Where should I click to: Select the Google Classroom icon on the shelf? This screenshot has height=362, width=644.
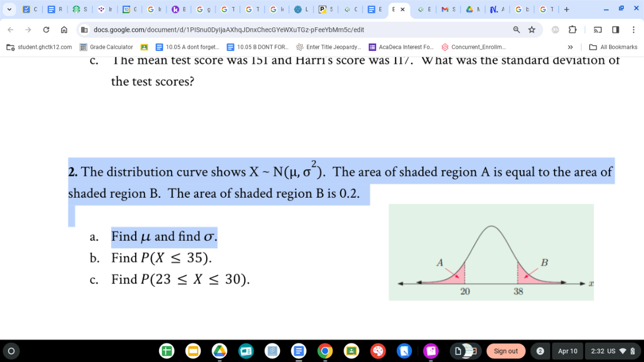(351, 351)
